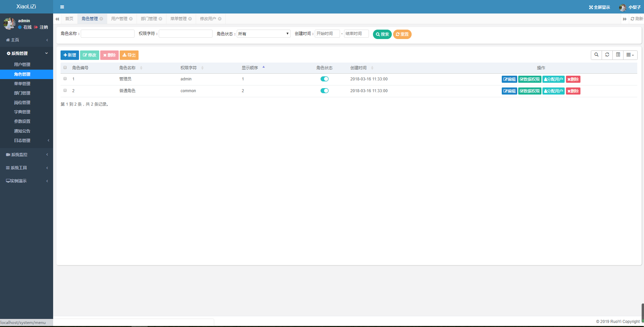Click the tab scroll-right double arrow
Screen dimensions: 644x327
(x=625, y=19)
